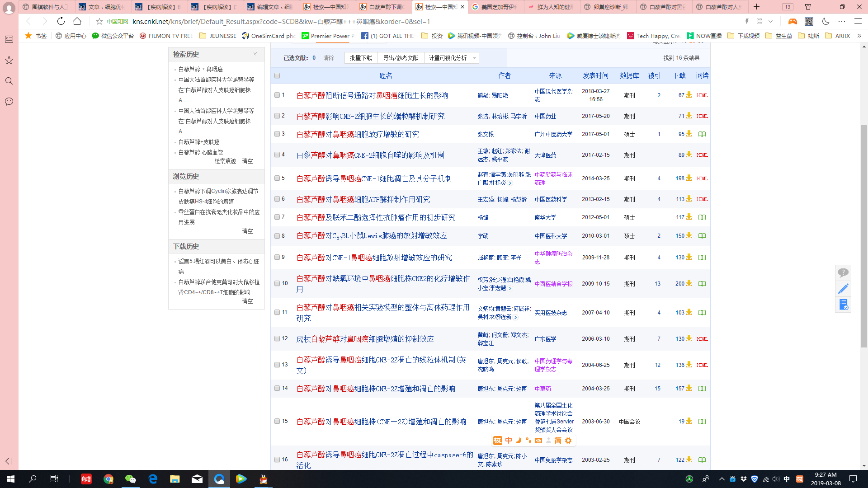
Task: Click floating blue document icon
Action: click(843, 305)
